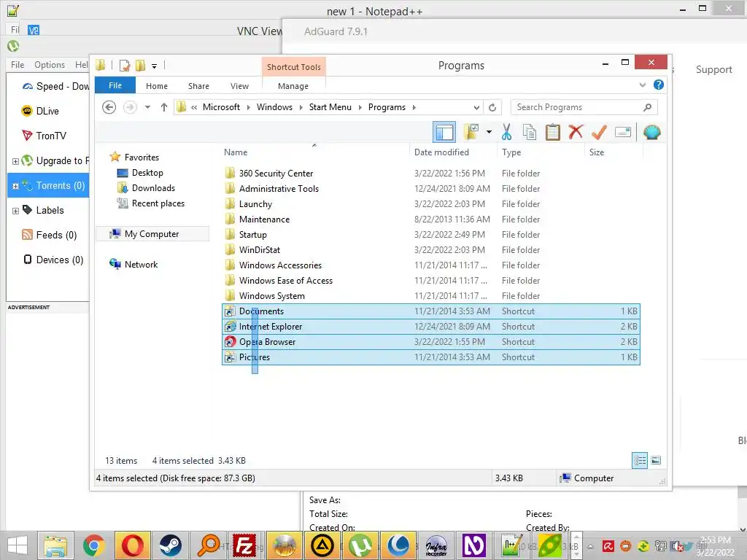Image resolution: width=747 pixels, height=560 pixels.
Task: Sort the list by the Type column header
Action: click(x=541, y=152)
